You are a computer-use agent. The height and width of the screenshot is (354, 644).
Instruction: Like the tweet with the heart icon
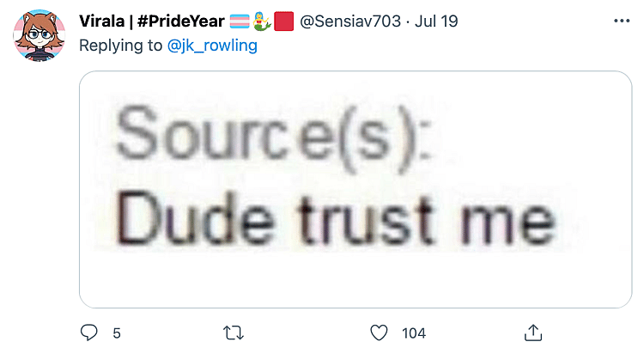[x=379, y=332]
